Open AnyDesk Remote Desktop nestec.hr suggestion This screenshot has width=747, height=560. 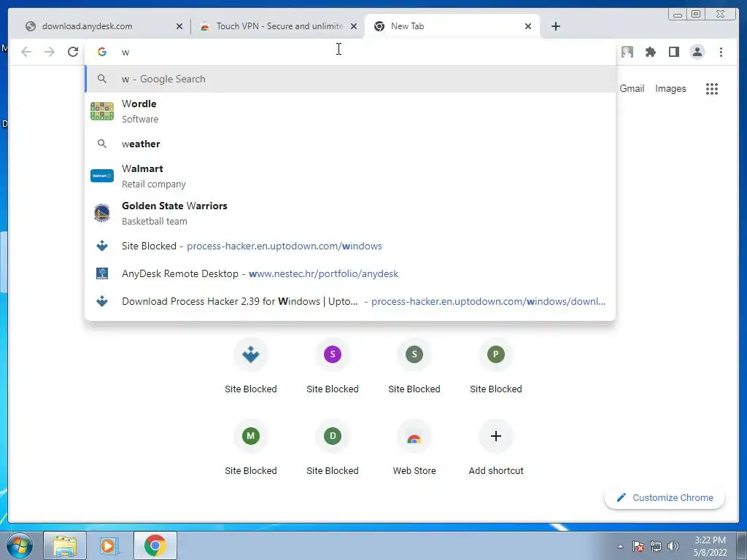pos(350,274)
